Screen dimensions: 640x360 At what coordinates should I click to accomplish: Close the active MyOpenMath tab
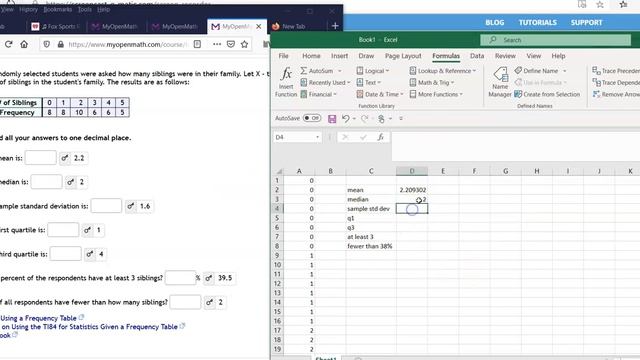(x=258, y=27)
